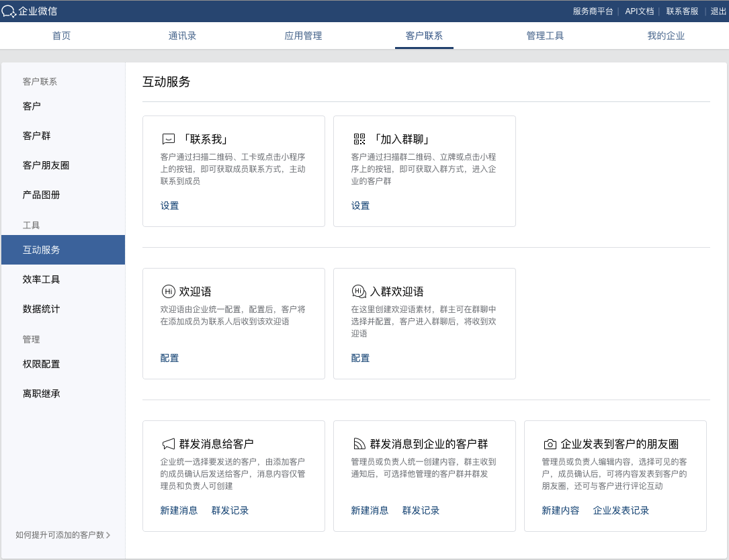729x560 pixels.
Task: Open 群发记录 in 群发消息到企业的客户群 card
Action: (x=421, y=510)
